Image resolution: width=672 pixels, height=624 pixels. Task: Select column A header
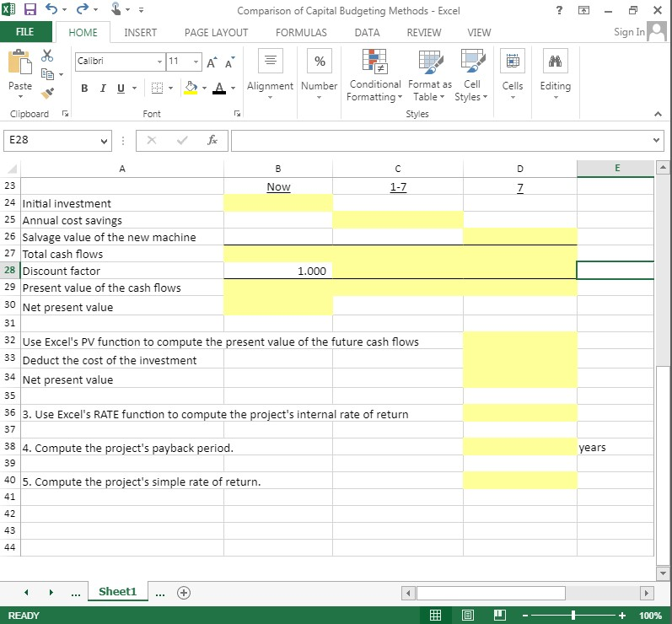122,169
